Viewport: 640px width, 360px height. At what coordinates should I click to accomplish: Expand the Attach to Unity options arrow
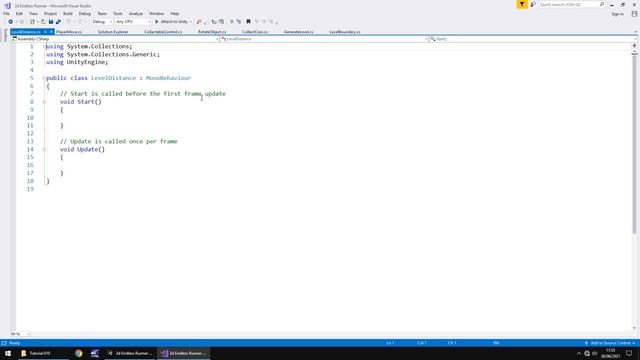[x=190, y=22]
